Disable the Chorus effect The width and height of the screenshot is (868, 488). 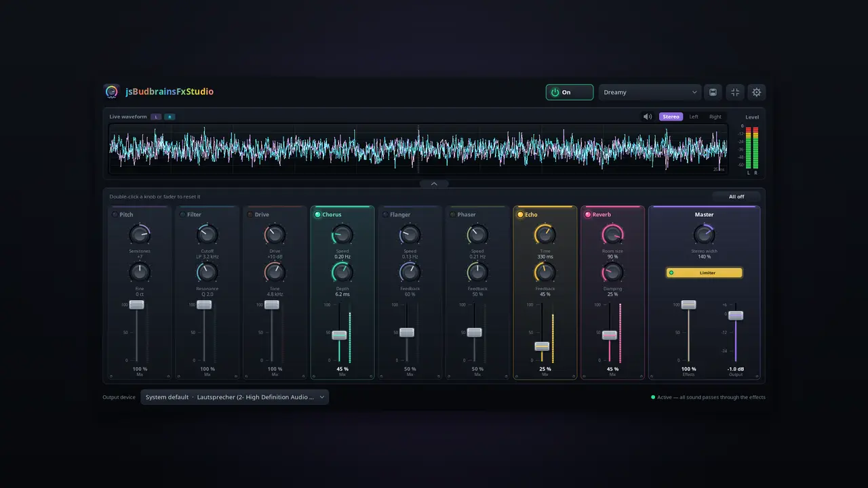click(317, 215)
